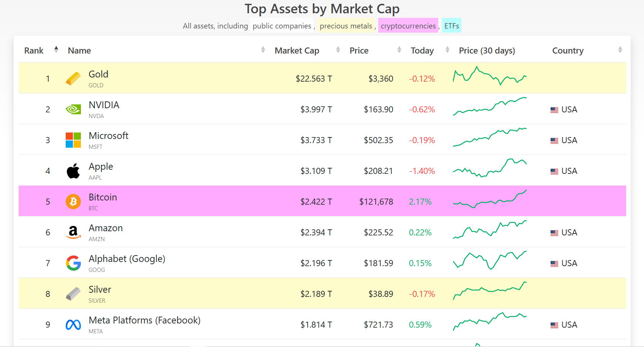Select the cryptocurrencies category highlight
Viewport: 644px width, 347px height.
tap(408, 26)
